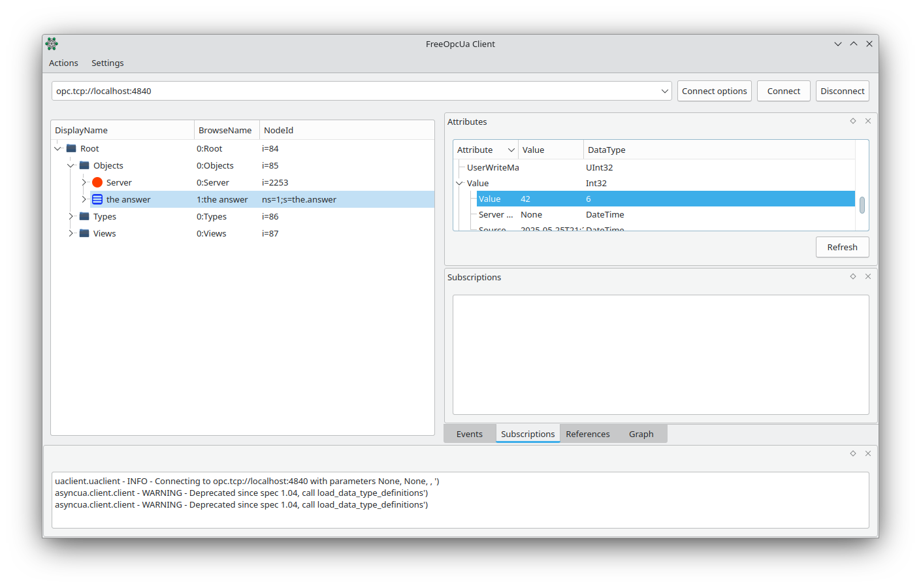
Task: Click the empty Subscriptions list area
Action: tap(661, 355)
